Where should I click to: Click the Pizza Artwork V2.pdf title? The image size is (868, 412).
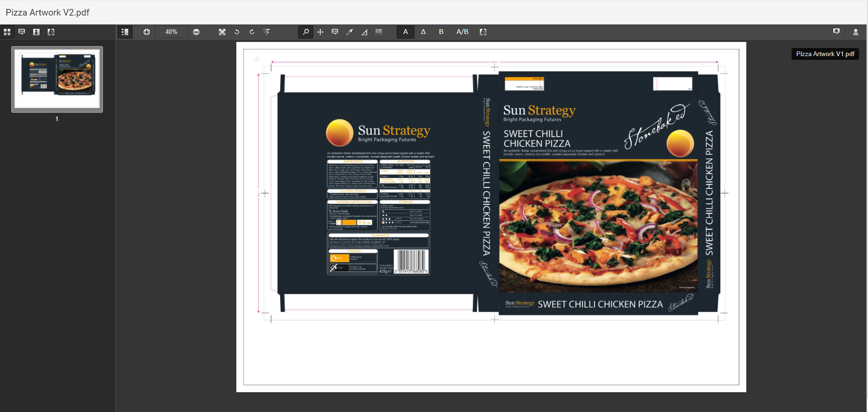[x=48, y=12]
